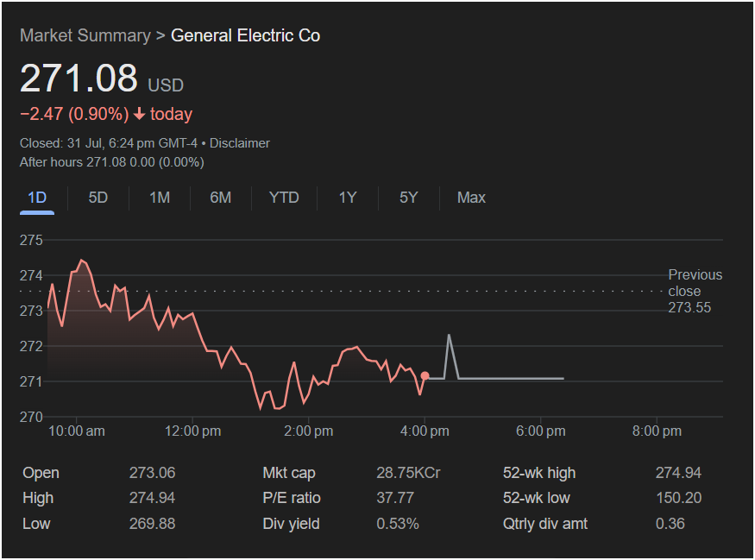
Task: Click the After hours 271.08 line
Action: coord(111,162)
